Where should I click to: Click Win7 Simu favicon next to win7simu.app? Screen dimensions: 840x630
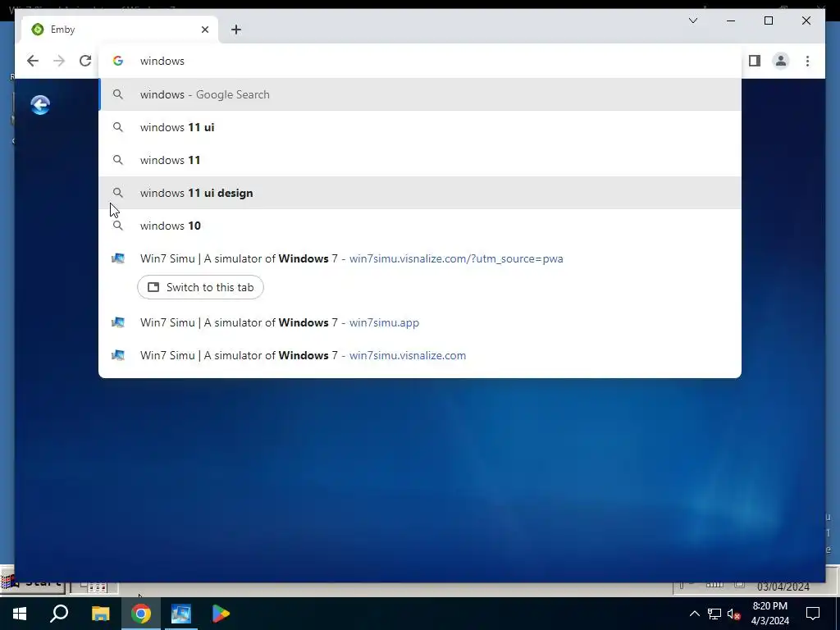point(118,322)
